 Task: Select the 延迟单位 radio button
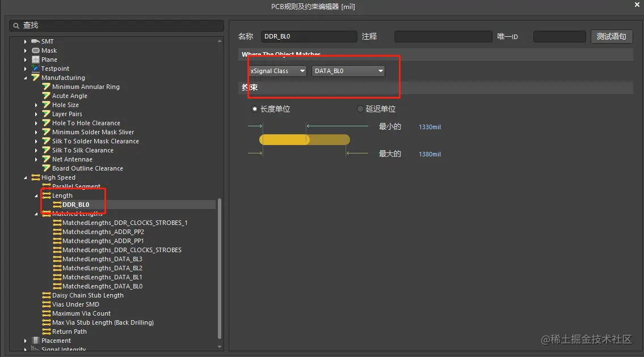(x=360, y=109)
